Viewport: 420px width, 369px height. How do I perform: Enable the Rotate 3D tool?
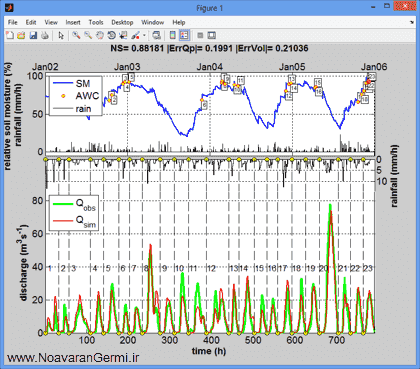tap(111, 35)
